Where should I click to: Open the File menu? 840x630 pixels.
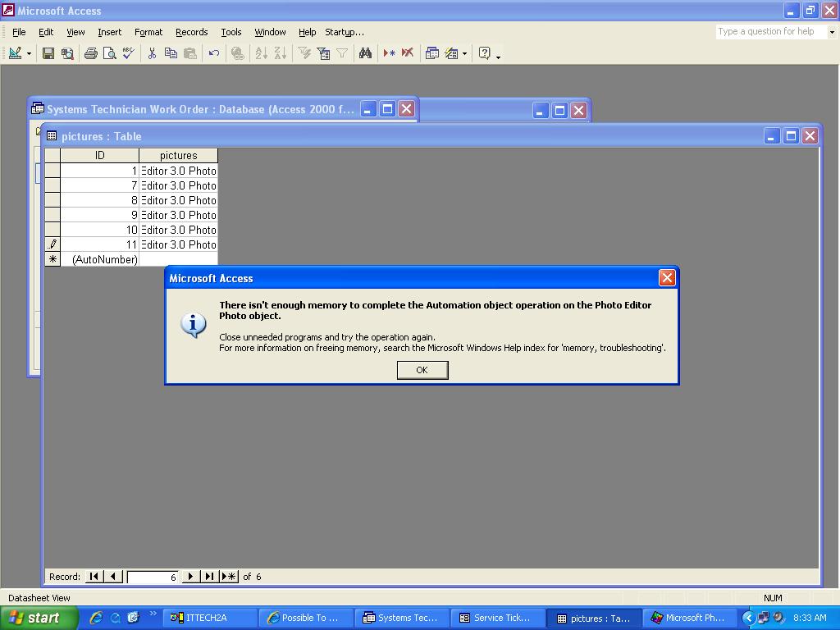(x=19, y=32)
